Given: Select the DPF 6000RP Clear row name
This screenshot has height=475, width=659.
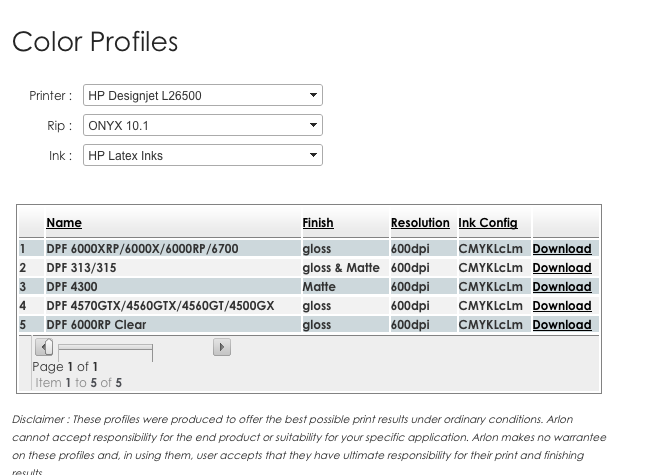Looking at the screenshot, I should click(x=96, y=325).
